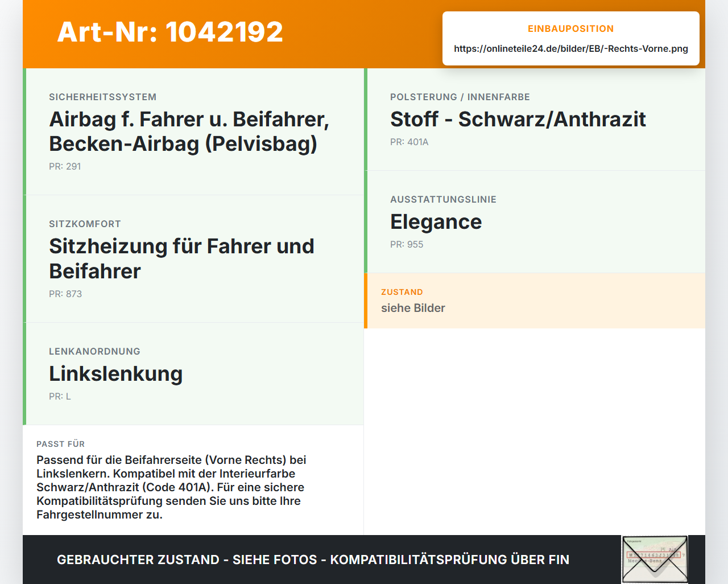Select Sitzheizung für Fahrer und Beifahrer text

(x=181, y=258)
